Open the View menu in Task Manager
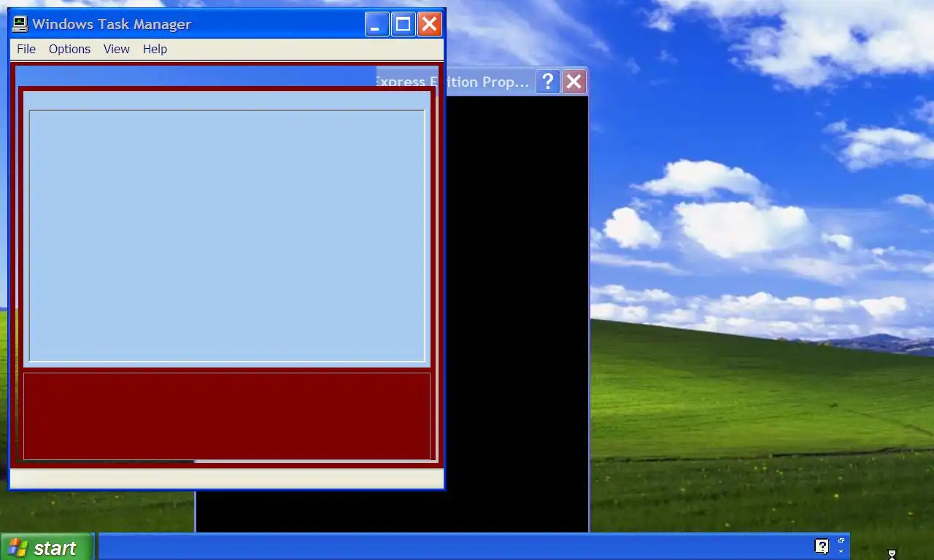 click(116, 49)
